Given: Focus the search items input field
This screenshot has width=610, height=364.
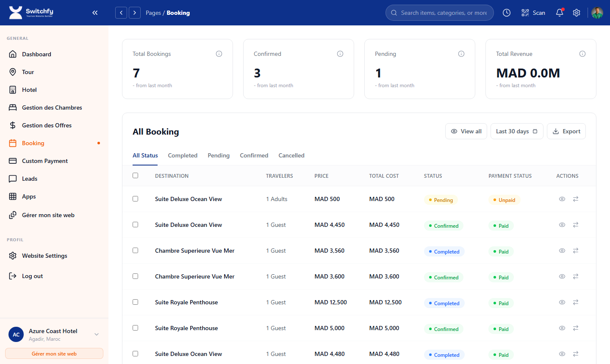Looking at the screenshot, I should (x=444, y=13).
